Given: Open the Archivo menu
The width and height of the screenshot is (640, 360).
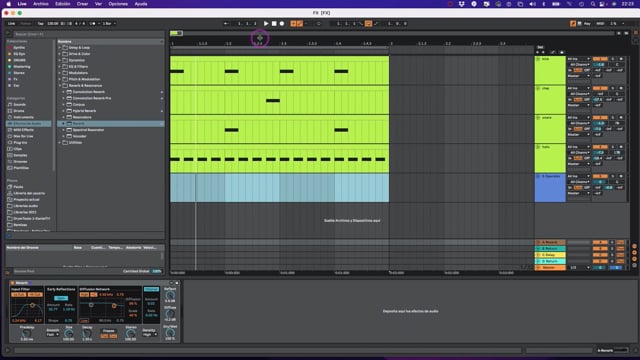Looking at the screenshot, I should click(41, 4).
